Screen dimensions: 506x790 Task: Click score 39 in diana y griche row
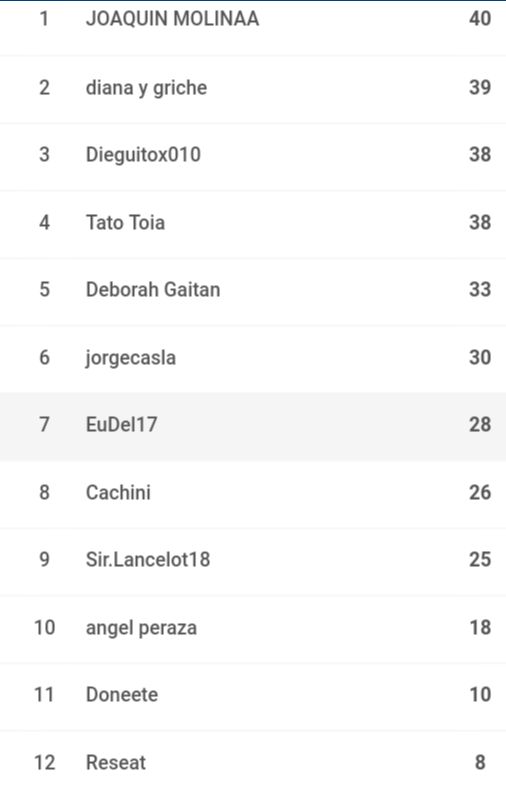pos(480,88)
